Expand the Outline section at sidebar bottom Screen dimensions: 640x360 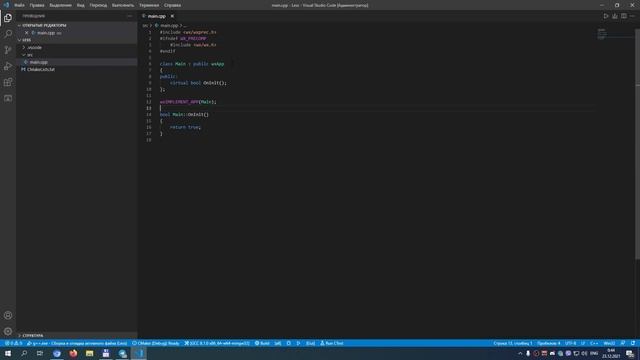click(76, 336)
